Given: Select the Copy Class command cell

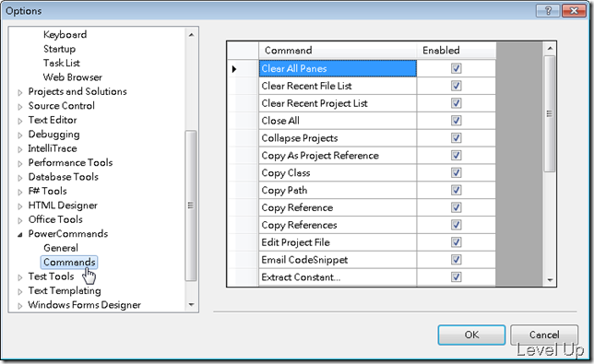Looking at the screenshot, I should (x=338, y=173).
